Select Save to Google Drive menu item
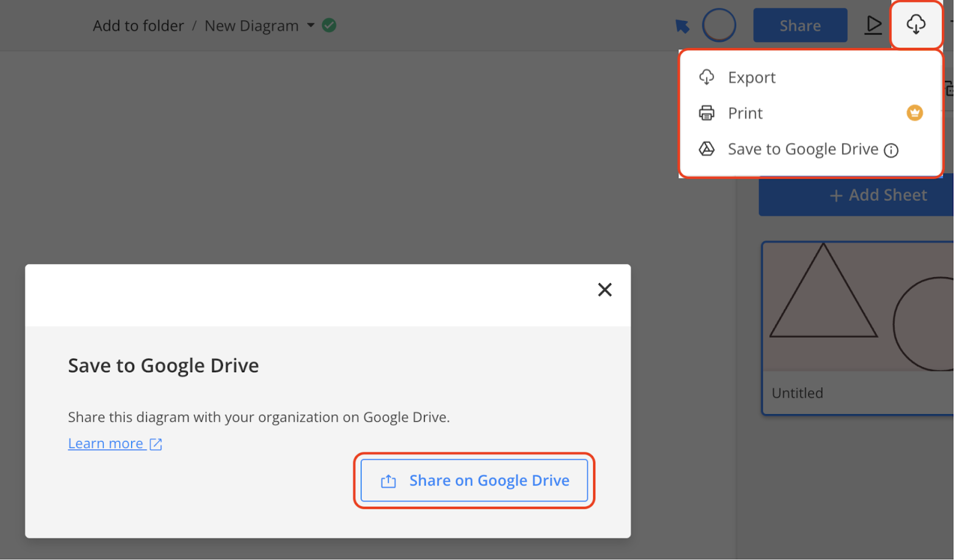 pos(810,149)
